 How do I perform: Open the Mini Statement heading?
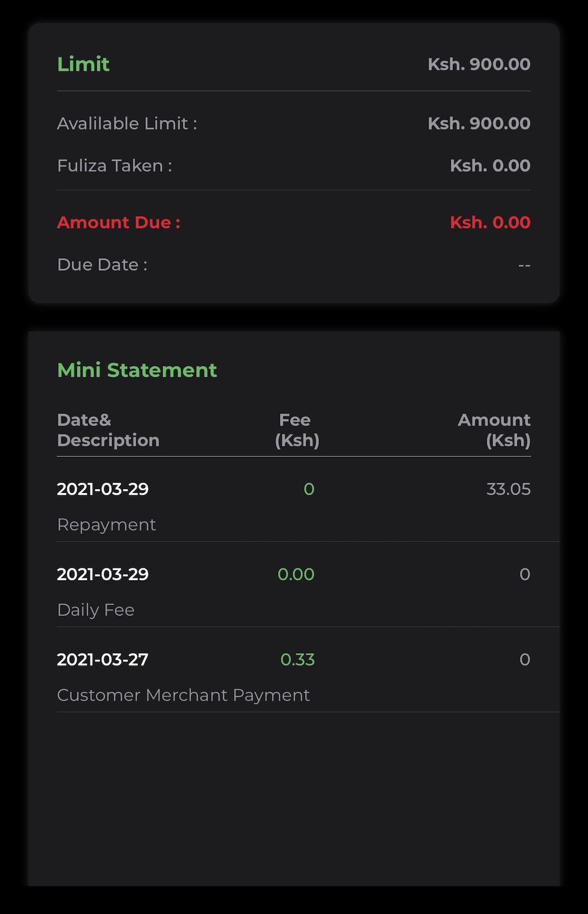pos(137,370)
